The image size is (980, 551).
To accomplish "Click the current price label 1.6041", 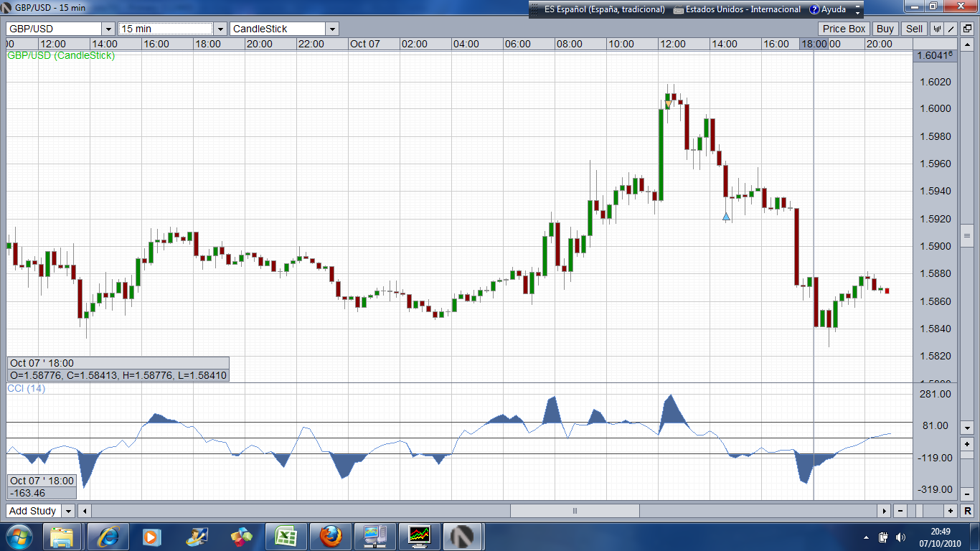I will (935, 55).
